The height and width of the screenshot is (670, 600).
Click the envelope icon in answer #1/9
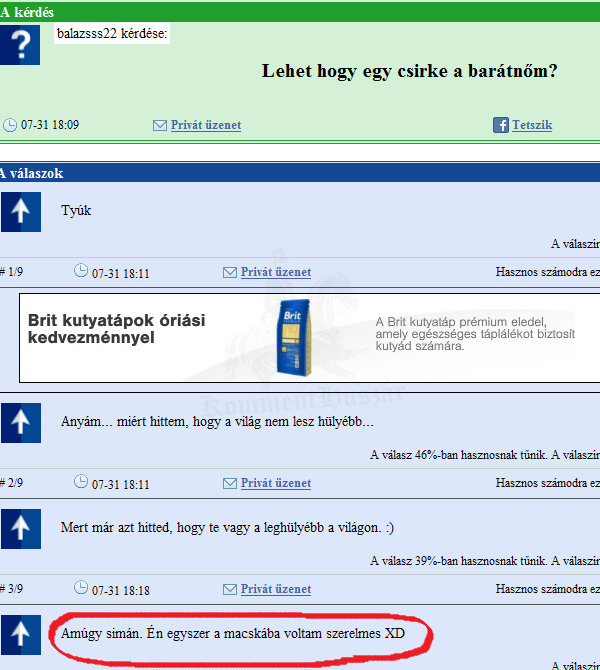[229, 272]
